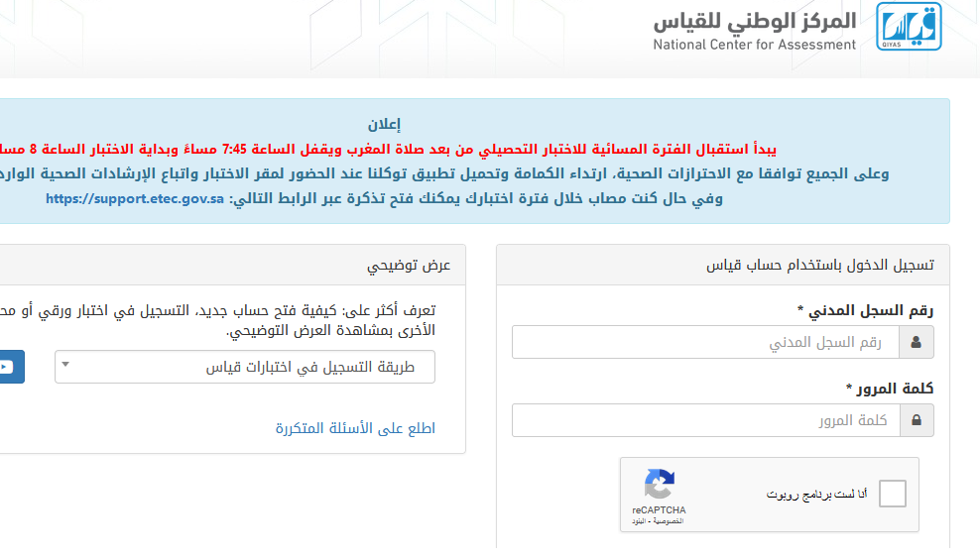Open the support.etec.gov.sa link

(x=135, y=198)
